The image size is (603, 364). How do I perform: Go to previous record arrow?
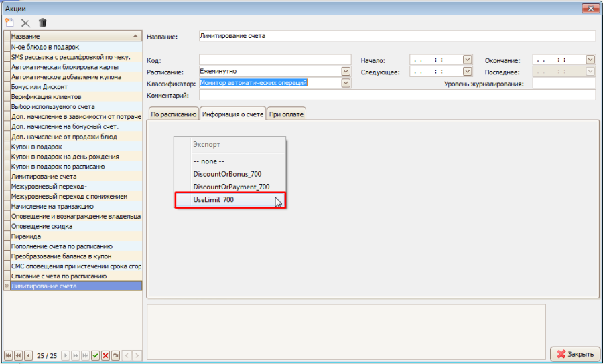28,355
